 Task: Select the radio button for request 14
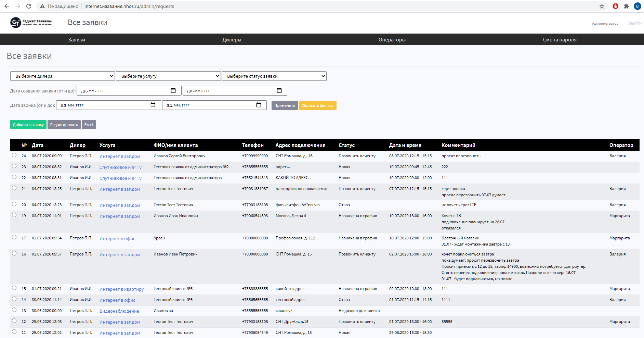pos(14,299)
